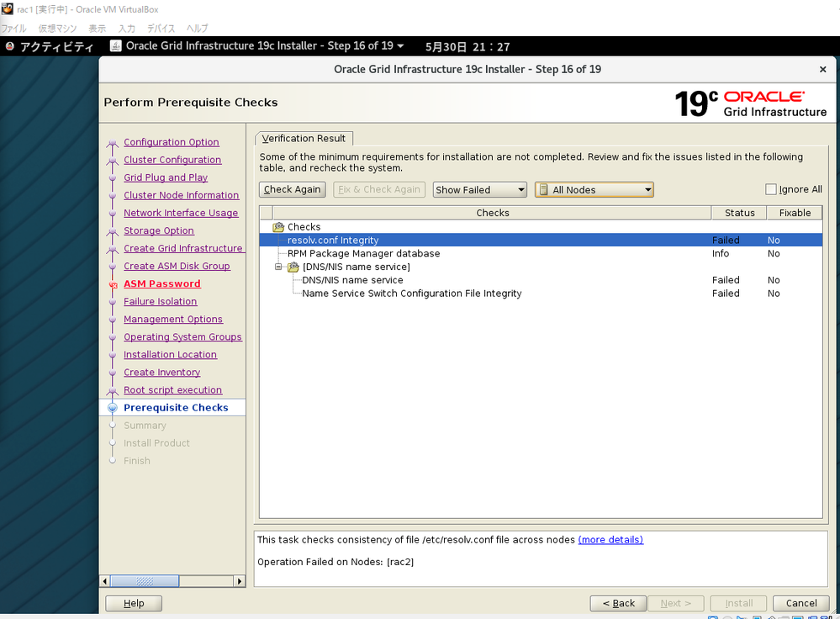Open the ヘルプ menu
Screen dimensions: 840x619
(197, 29)
